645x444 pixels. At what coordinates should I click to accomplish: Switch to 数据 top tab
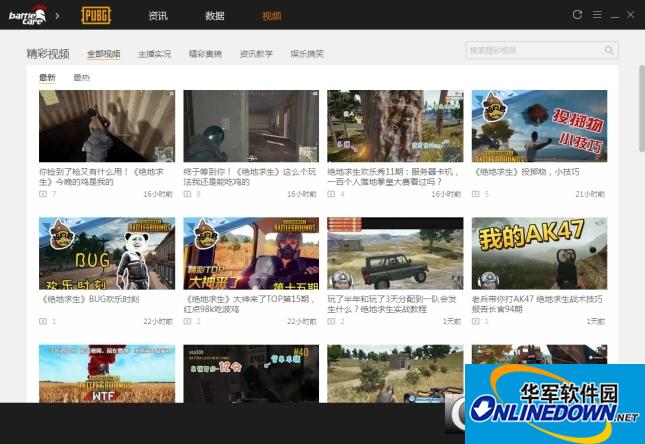[x=214, y=16]
